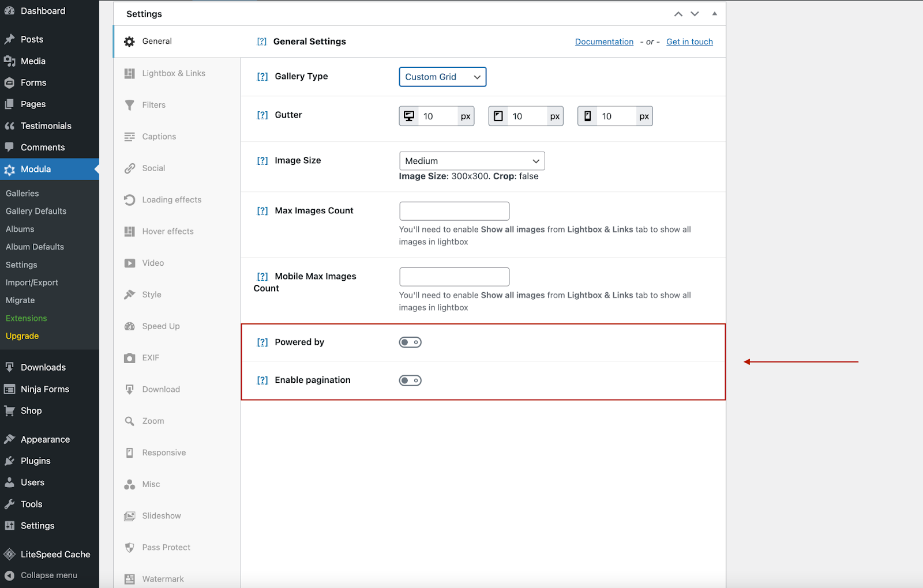Click the Appearance brush icon

[x=9, y=439]
